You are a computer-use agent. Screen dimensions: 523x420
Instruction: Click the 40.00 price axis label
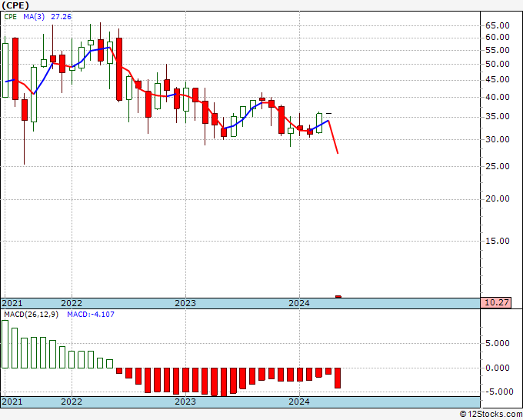coord(498,97)
